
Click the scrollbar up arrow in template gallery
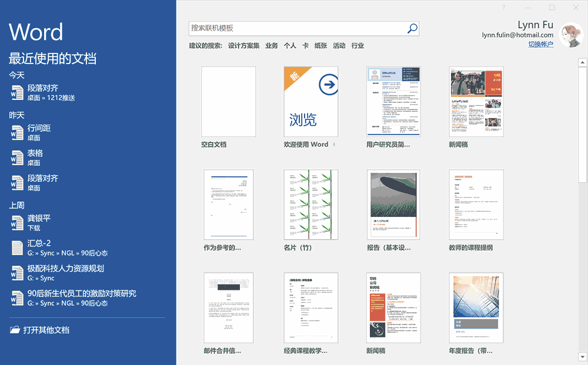click(582, 62)
